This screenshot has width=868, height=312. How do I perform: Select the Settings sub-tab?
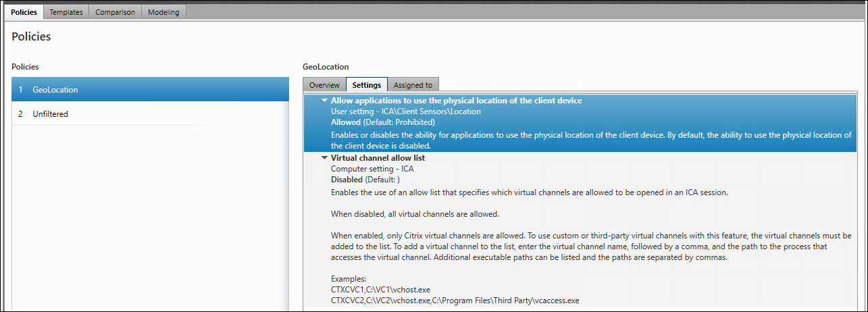click(x=367, y=85)
